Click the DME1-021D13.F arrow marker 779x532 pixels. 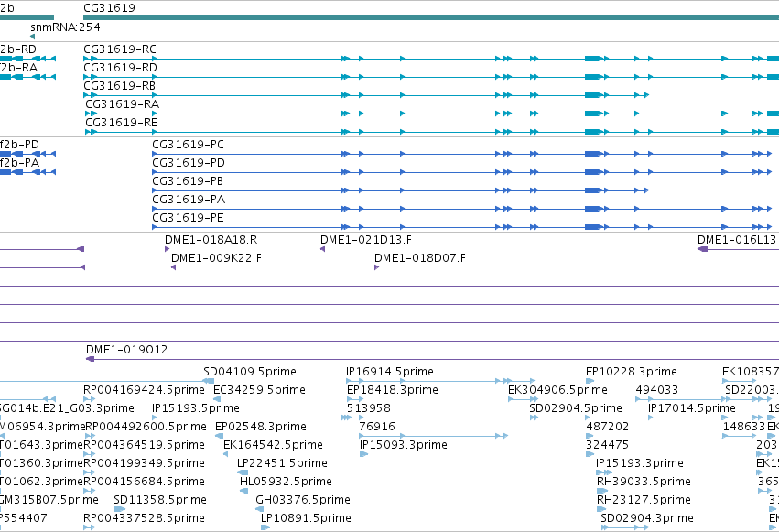(x=323, y=249)
